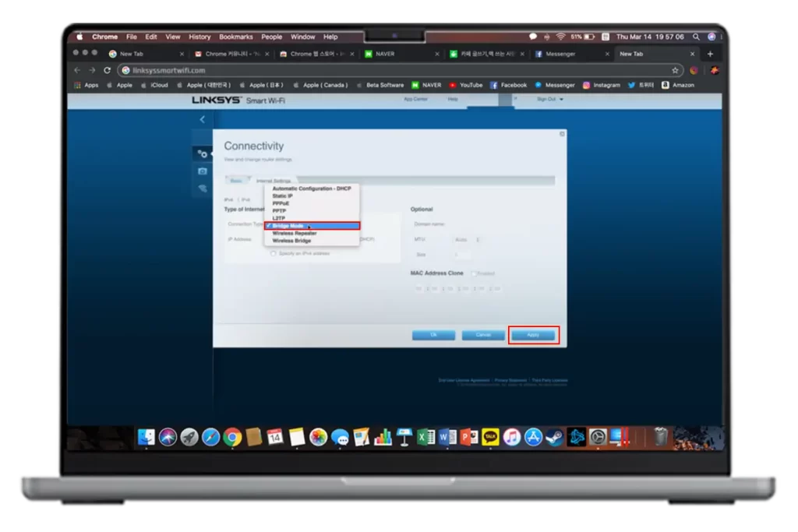798x532 pixels.
Task: Switch to the Chrome 웹 스토어 browser tab
Action: tap(316, 54)
